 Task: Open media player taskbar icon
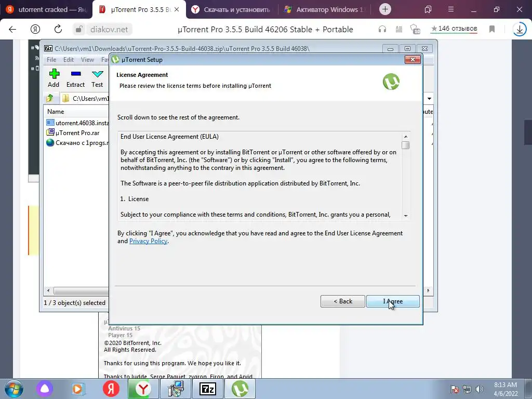point(78,389)
